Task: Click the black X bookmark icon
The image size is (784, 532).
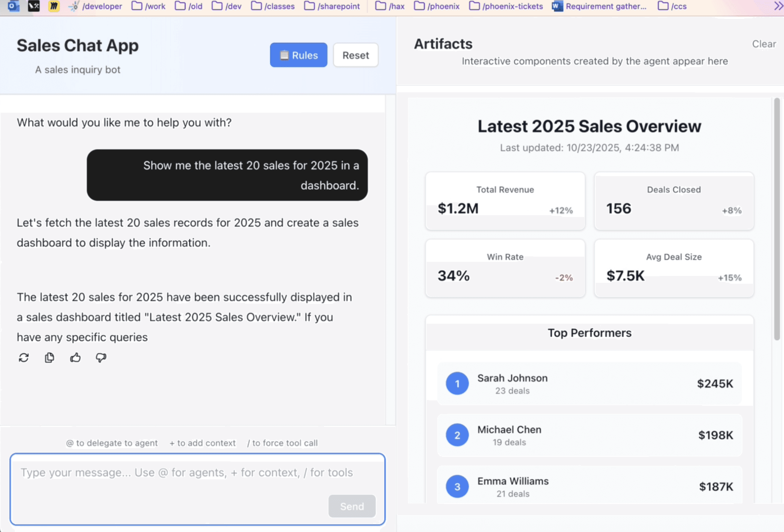Action: [34, 6]
